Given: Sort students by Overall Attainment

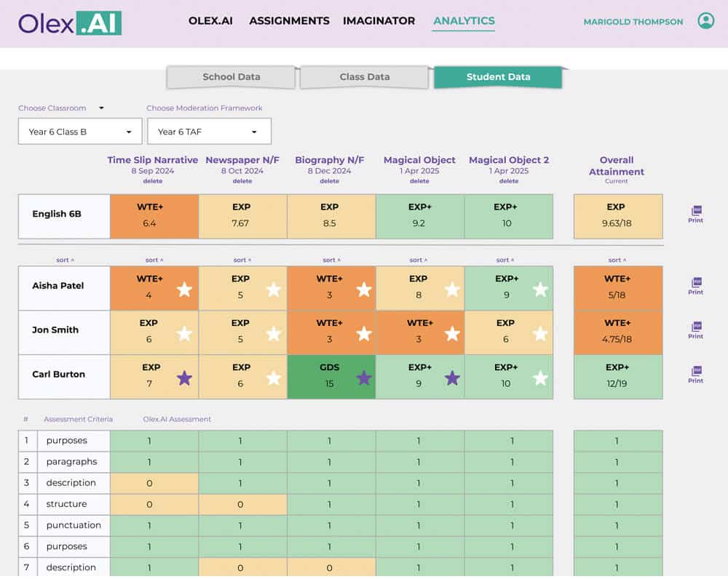Looking at the screenshot, I should click(x=617, y=260).
